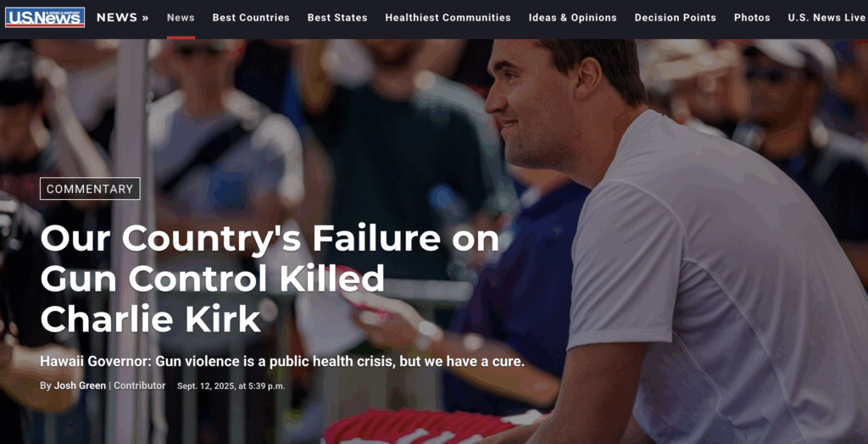Open Healthiest Communities in navigation
This screenshot has height=444, width=868.
[448, 18]
